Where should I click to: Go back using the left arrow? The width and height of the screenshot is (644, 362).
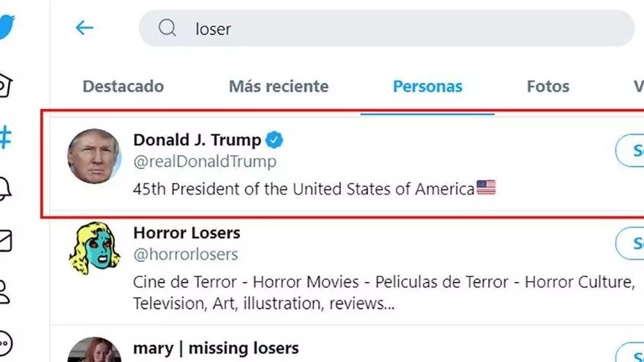point(85,29)
